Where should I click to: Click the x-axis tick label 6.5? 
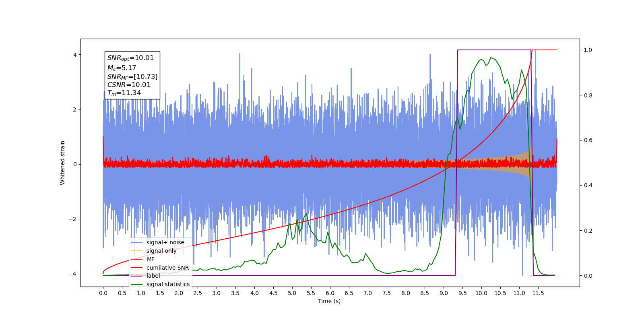pos(349,293)
